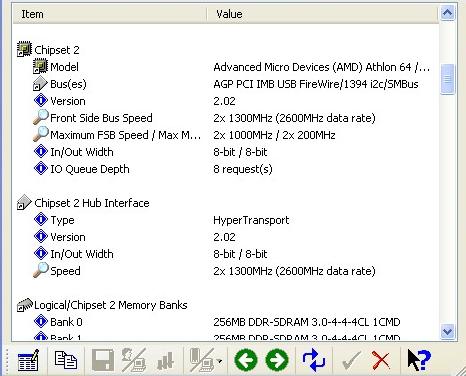Click the Value column header
Screen dimensions: 466x376
click(323, 14)
